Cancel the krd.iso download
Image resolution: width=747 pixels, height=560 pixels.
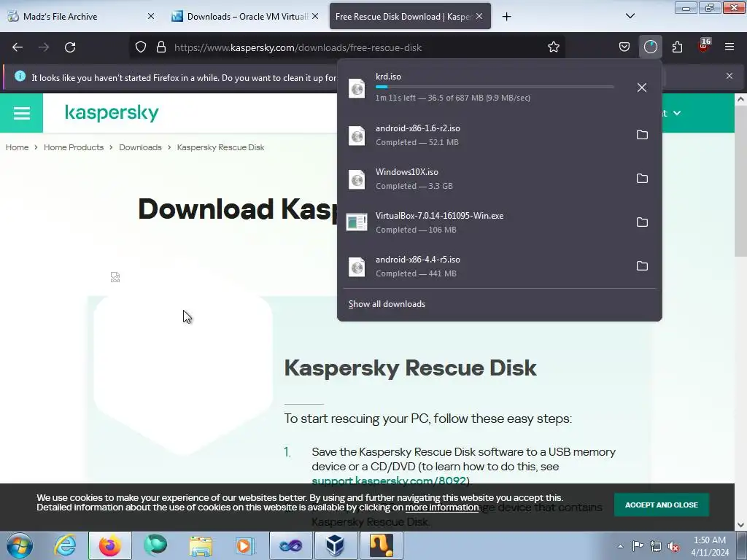[642, 87]
